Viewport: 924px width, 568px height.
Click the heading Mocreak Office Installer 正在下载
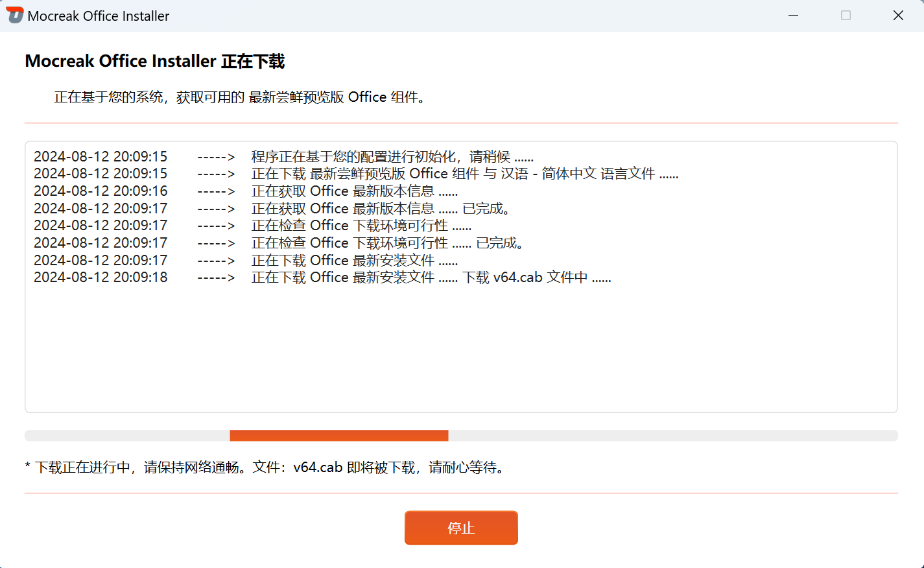(x=155, y=62)
